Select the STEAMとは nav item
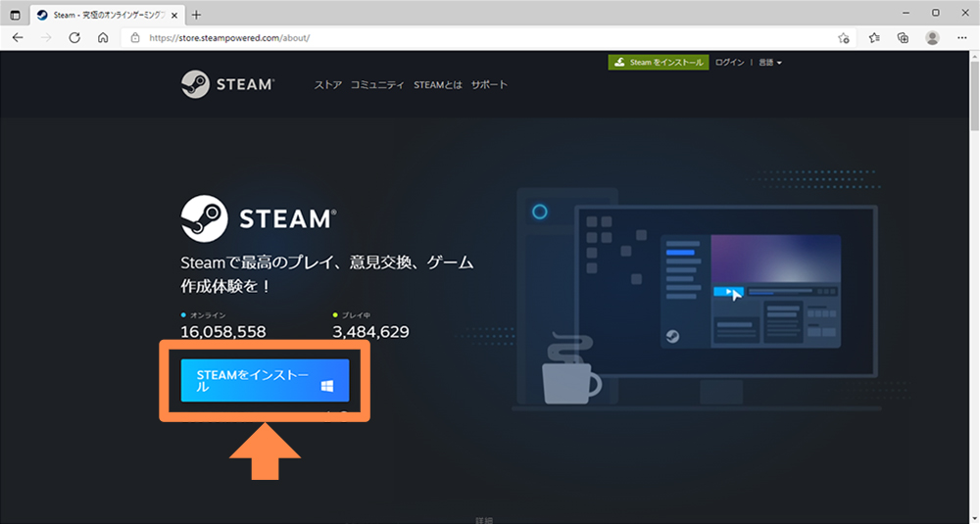980x524 pixels. point(437,85)
